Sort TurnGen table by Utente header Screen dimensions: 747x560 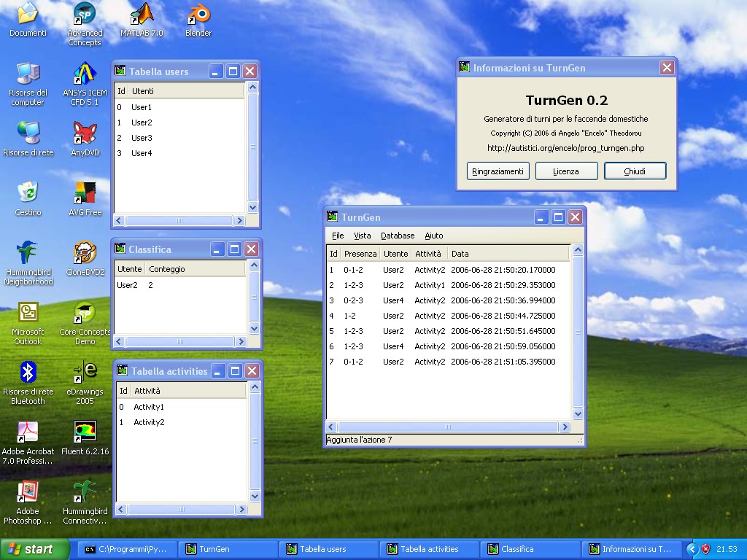pos(395,254)
